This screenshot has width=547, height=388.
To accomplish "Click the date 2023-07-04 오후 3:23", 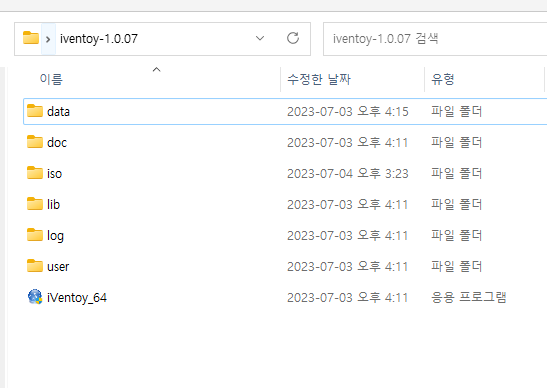I will 347,174.
